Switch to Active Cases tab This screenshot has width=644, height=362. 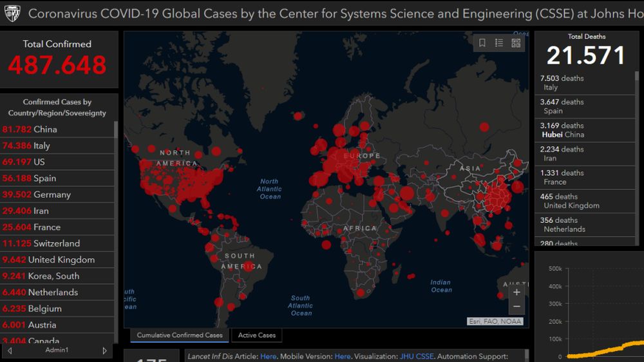pyautogui.click(x=257, y=335)
